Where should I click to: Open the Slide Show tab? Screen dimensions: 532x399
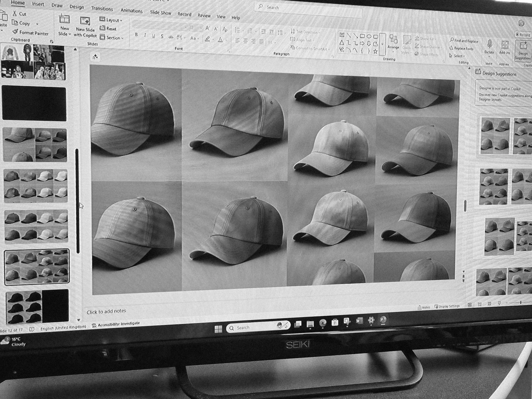(160, 13)
